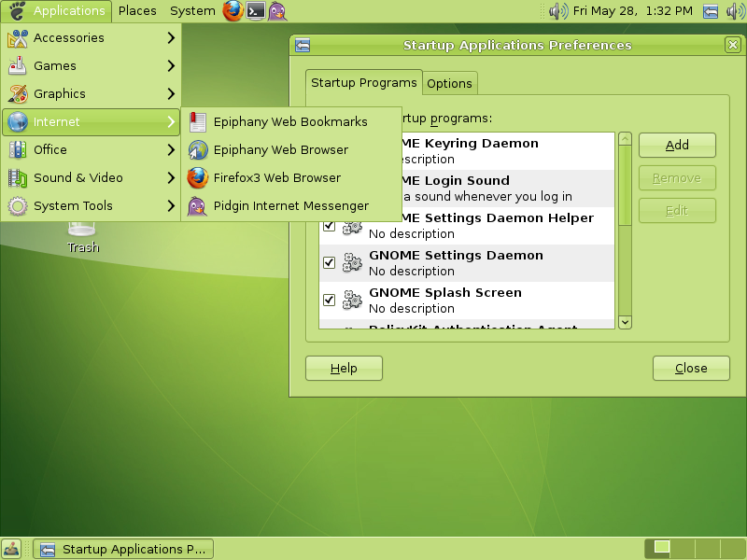Click Startup Applications taskbar button
This screenshot has width=747, height=560.
click(123, 549)
